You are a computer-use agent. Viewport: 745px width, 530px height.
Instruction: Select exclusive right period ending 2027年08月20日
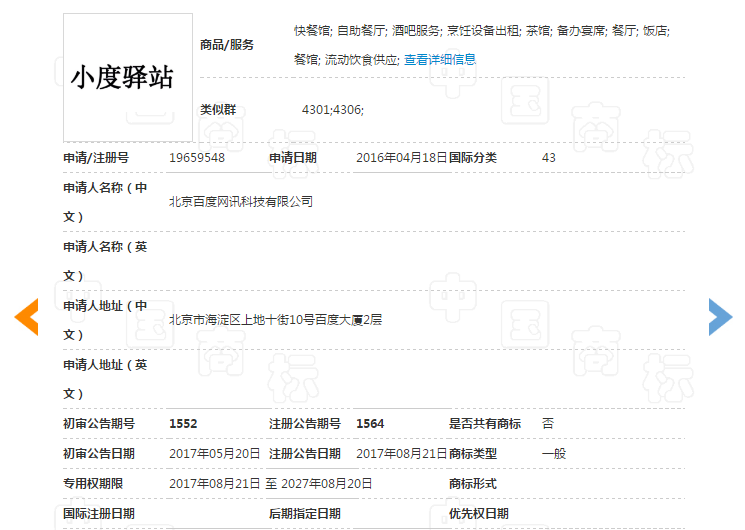coord(326,483)
